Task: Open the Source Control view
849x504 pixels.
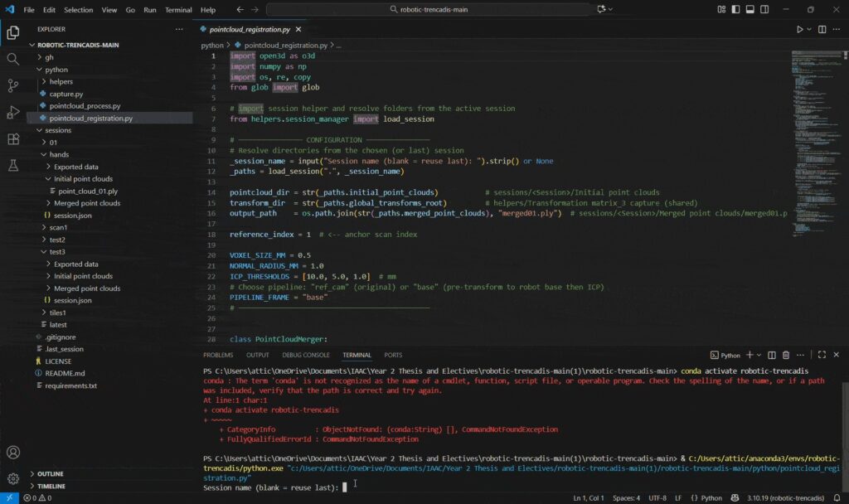Action: click(x=13, y=86)
